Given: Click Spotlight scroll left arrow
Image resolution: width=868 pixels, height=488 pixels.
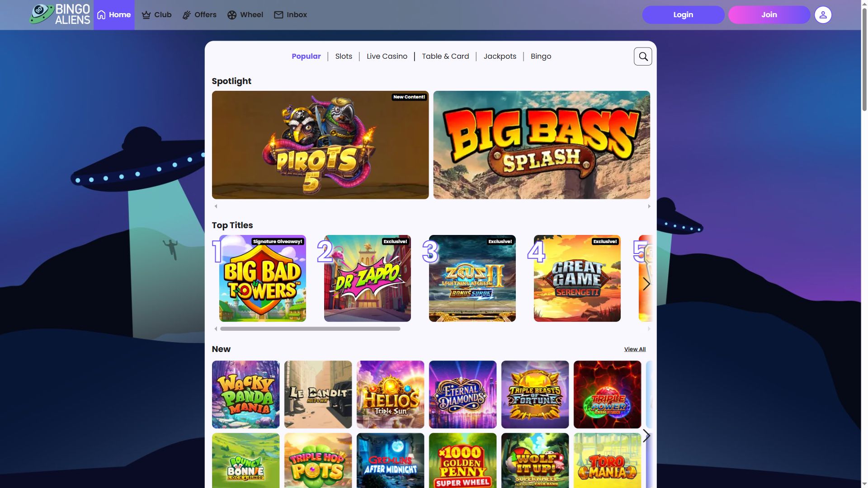Looking at the screenshot, I should point(216,206).
